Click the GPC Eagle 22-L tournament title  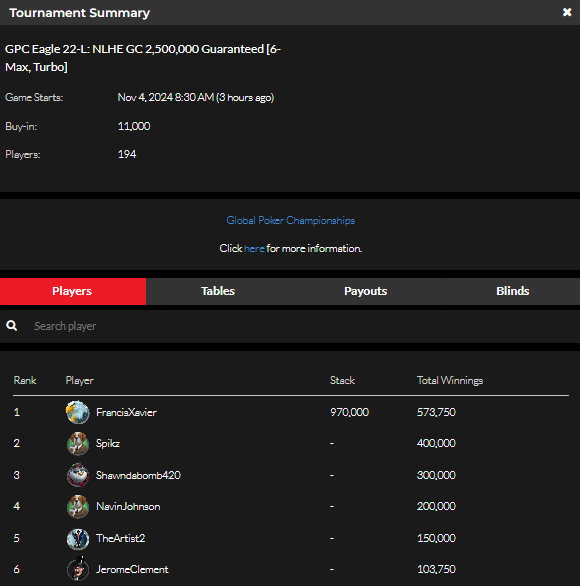click(x=143, y=58)
